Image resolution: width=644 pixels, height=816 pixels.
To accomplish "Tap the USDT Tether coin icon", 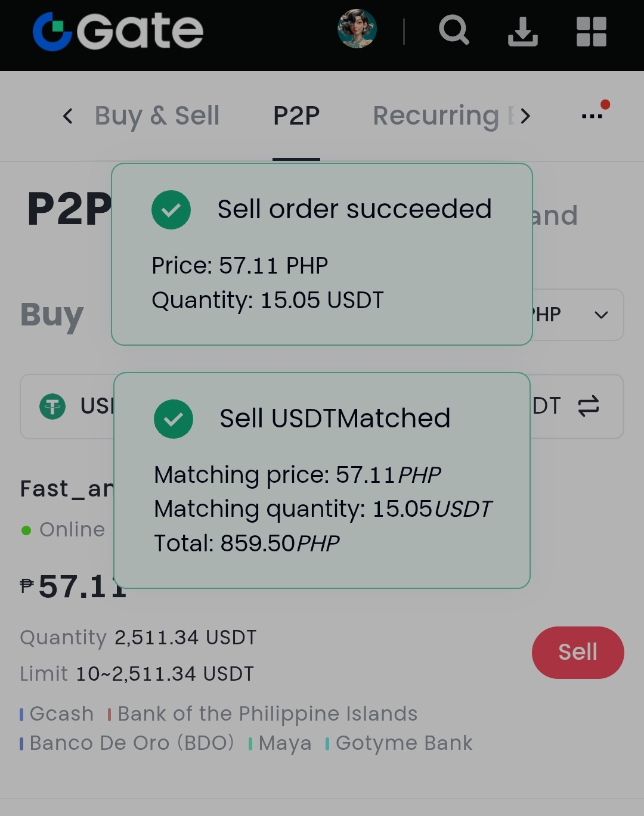I will coord(52,407).
